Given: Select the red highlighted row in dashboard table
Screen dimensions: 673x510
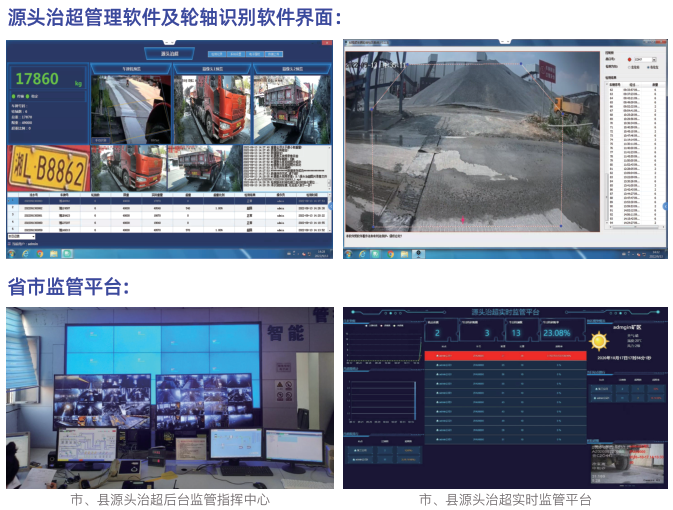Looking at the screenshot, I should pos(505,355).
